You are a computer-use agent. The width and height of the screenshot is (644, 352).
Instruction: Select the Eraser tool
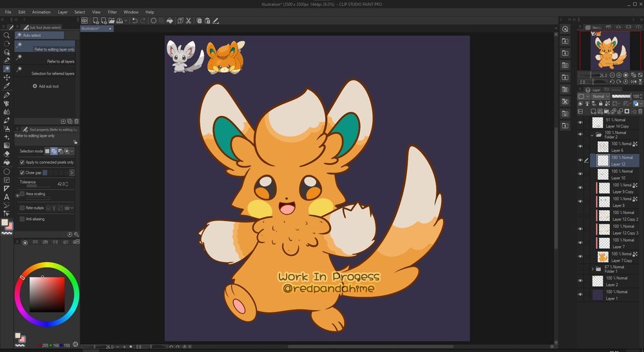coord(6,154)
